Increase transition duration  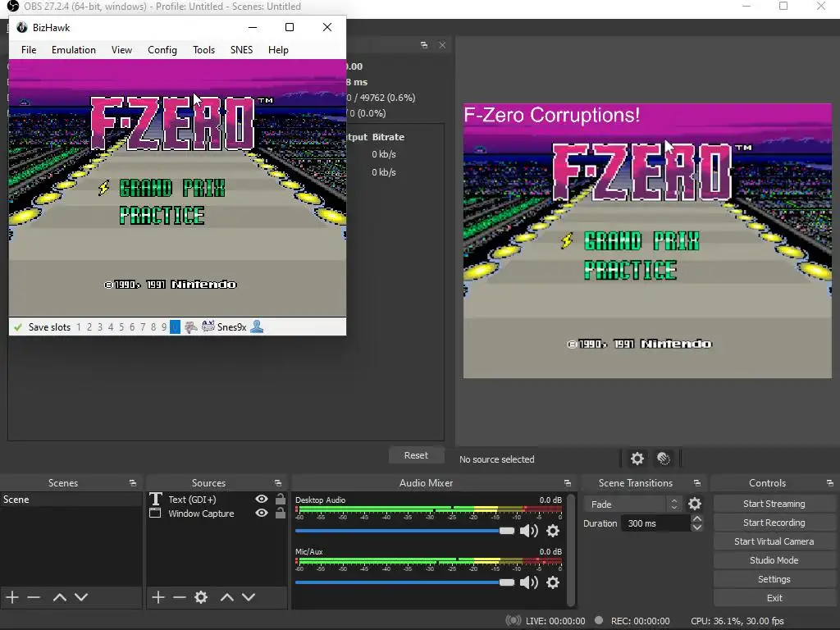click(x=696, y=518)
